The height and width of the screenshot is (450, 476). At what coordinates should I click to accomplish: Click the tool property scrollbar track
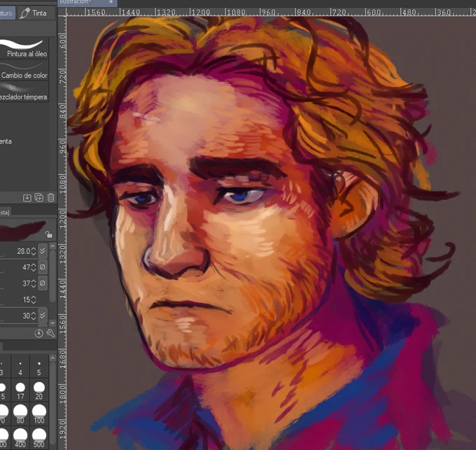52,283
